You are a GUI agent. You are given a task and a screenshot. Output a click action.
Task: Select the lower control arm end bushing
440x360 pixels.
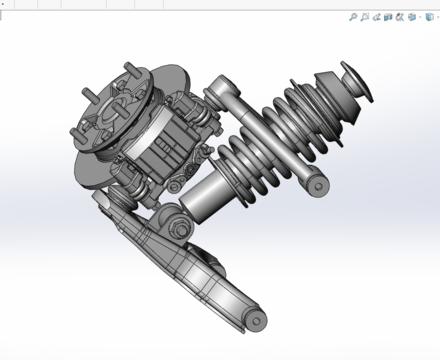click(x=256, y=321)
